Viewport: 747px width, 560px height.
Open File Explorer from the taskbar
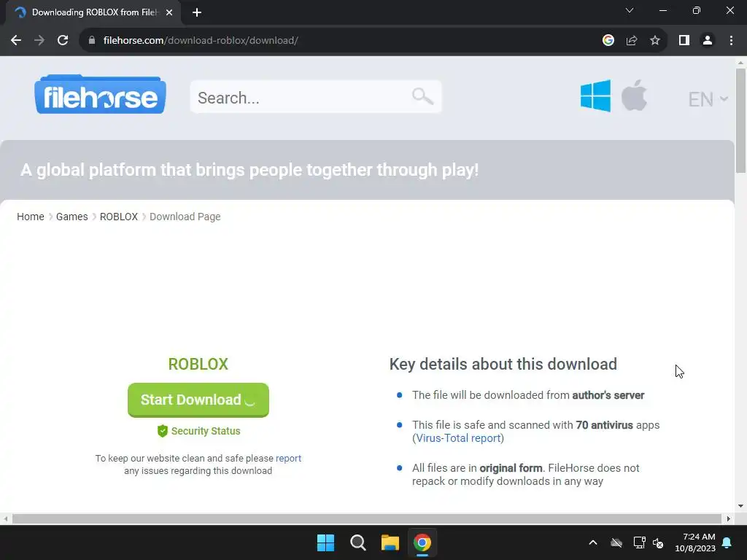(390, 542)
